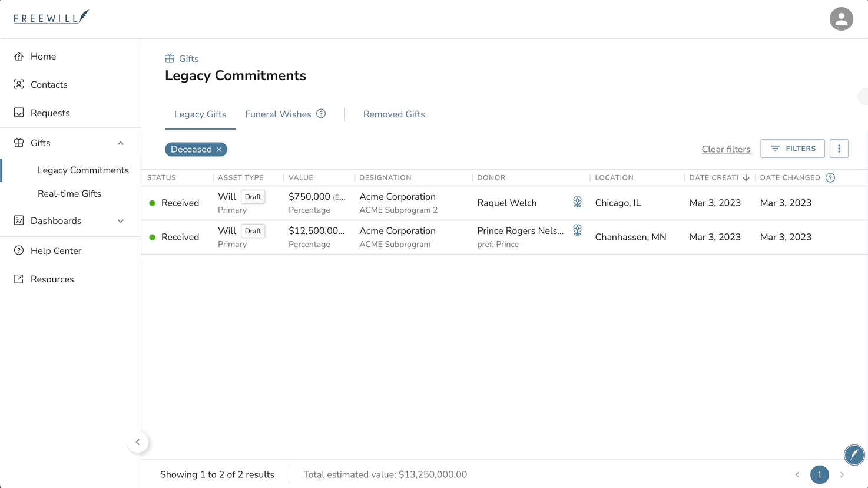Sort by the STATUS column header
Viewport: 868px width, 488px height.
click(x=161, y=177)
